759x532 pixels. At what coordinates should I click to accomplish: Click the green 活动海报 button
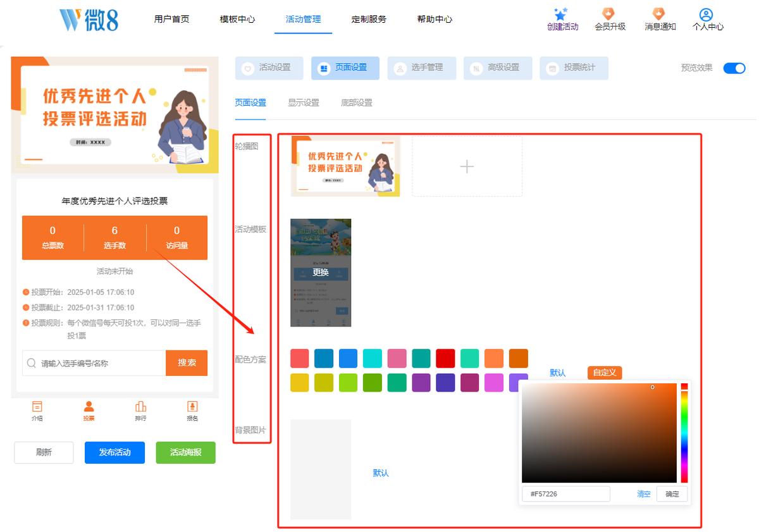pos(185,452)
